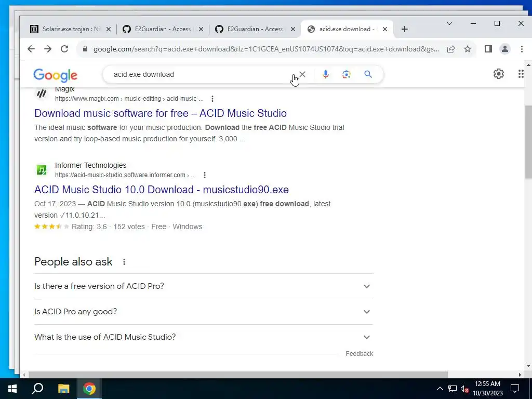Image resolution: width=532 pixels, height=399 pixels.
Task: Expand 'What is the use of ACID Music Studio?'
Action: click(x=204, y=337)
